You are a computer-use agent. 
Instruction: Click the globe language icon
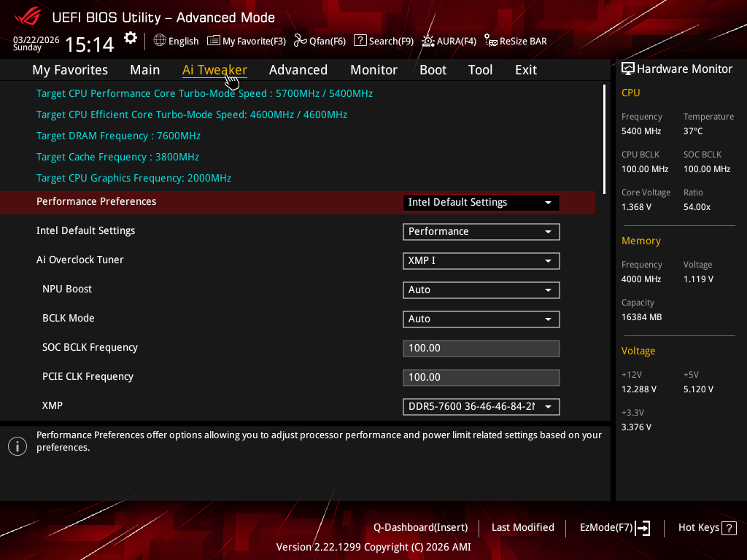[x=160, y=41]
